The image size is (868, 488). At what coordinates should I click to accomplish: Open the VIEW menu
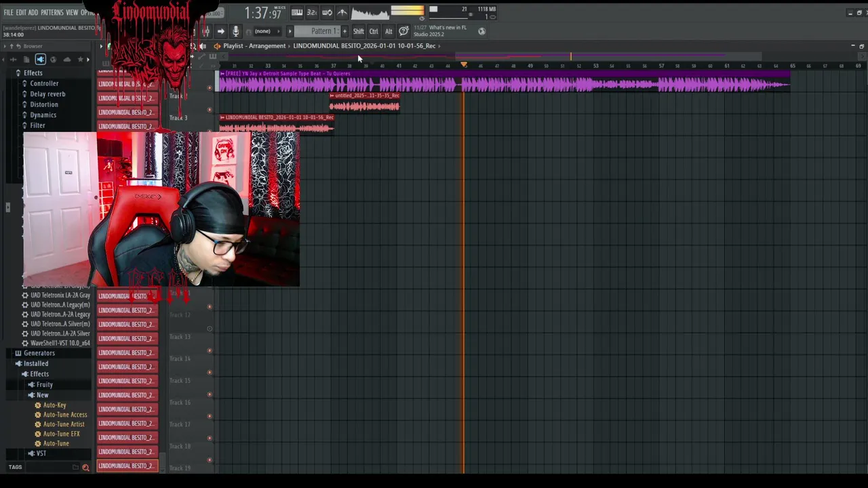(x=72, y=12)
